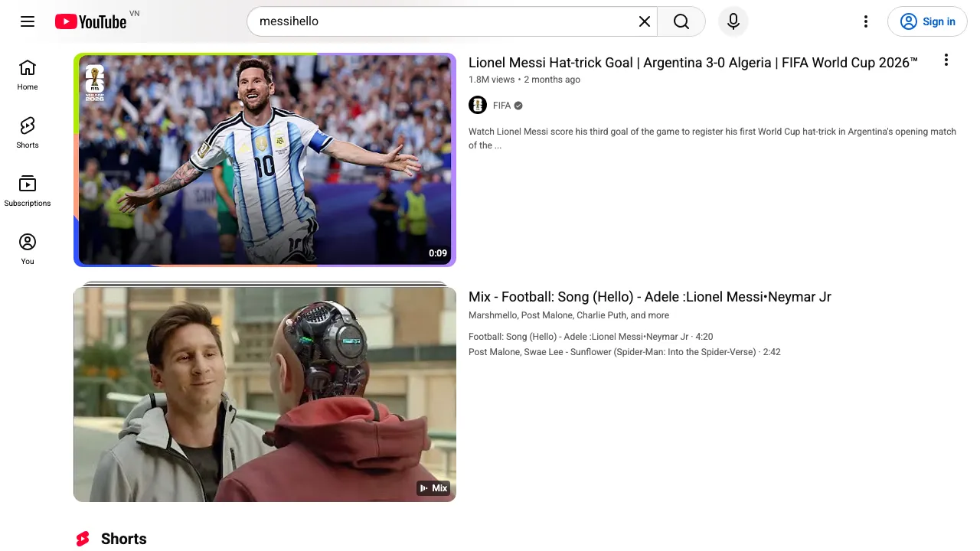Click the 0:09 duration badge

pos(438,253)
